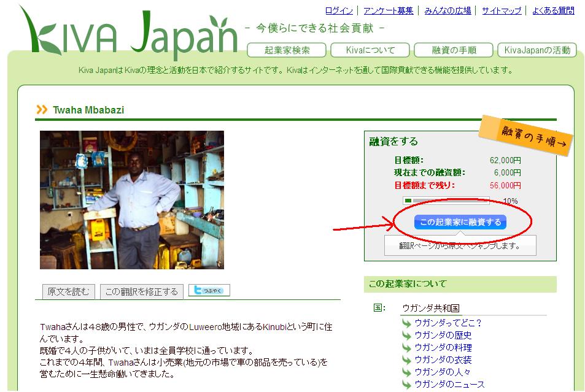Click the Twitter つぶやく button
The image size is (585, 392).
209,291
